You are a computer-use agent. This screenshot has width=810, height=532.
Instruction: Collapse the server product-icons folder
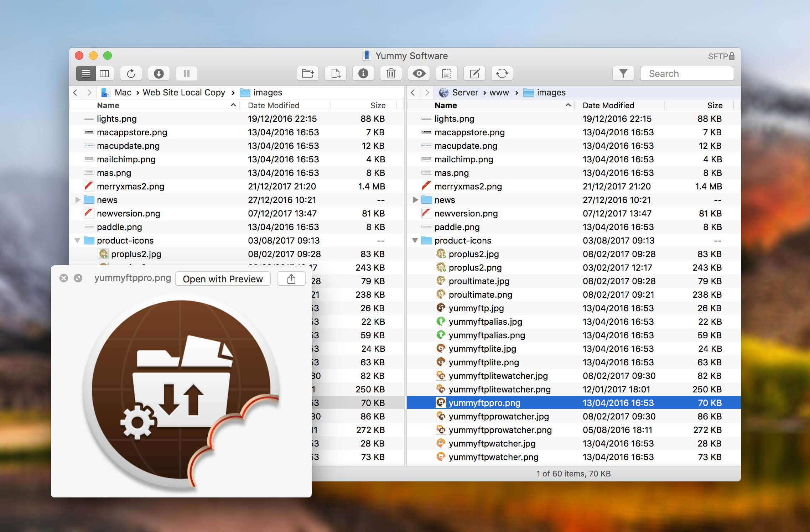415,240
